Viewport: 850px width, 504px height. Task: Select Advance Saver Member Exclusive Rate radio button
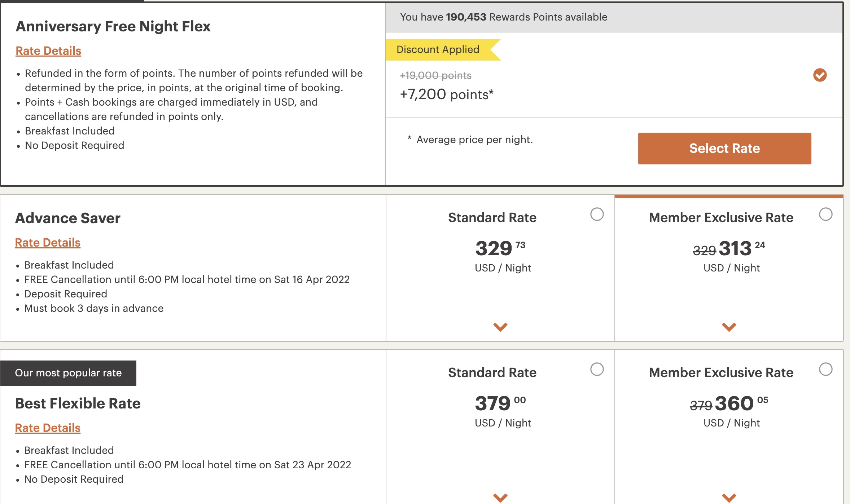coord(825,214)
